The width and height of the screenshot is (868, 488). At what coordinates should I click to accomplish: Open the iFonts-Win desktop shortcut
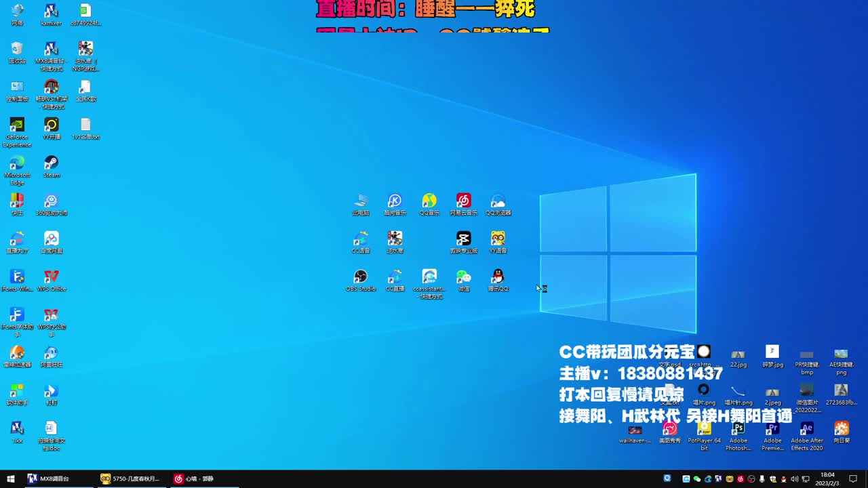pyautogui.click(x=17, y=281)
